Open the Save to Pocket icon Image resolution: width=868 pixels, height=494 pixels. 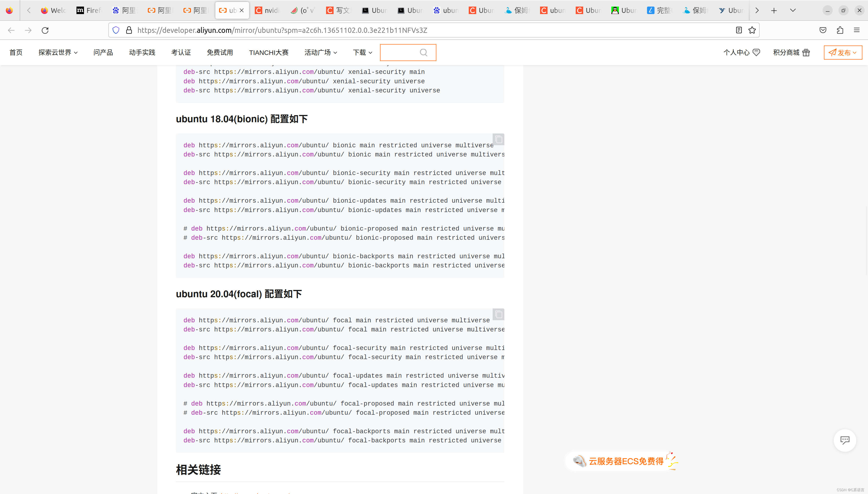pyautogui.click(x=823, y=30)
